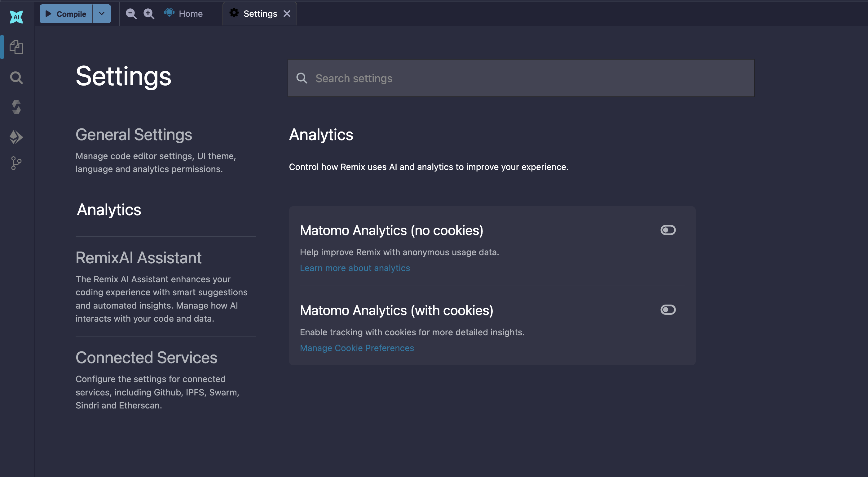Close the Settings tab
The image size is (868, 477).
[287, 14]
